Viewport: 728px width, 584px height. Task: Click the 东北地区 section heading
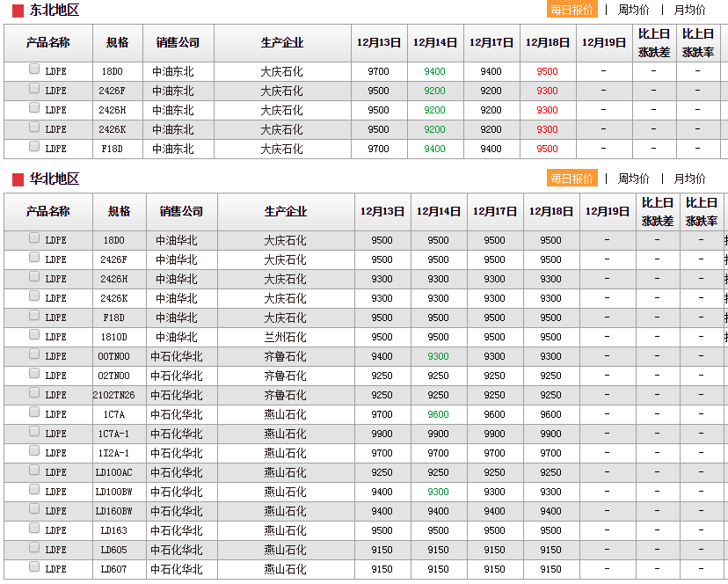[x=55, y=11]
